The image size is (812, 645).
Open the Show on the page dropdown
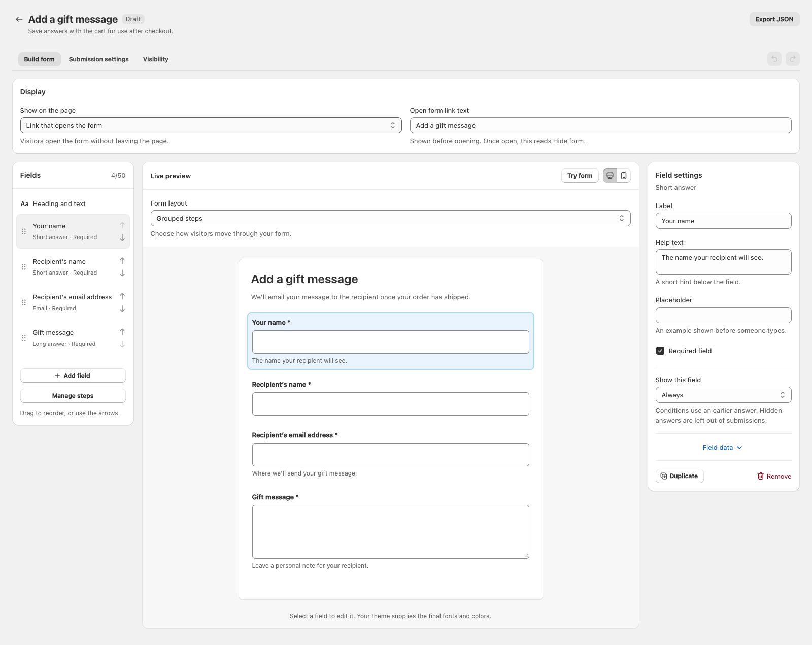[211, 125]
